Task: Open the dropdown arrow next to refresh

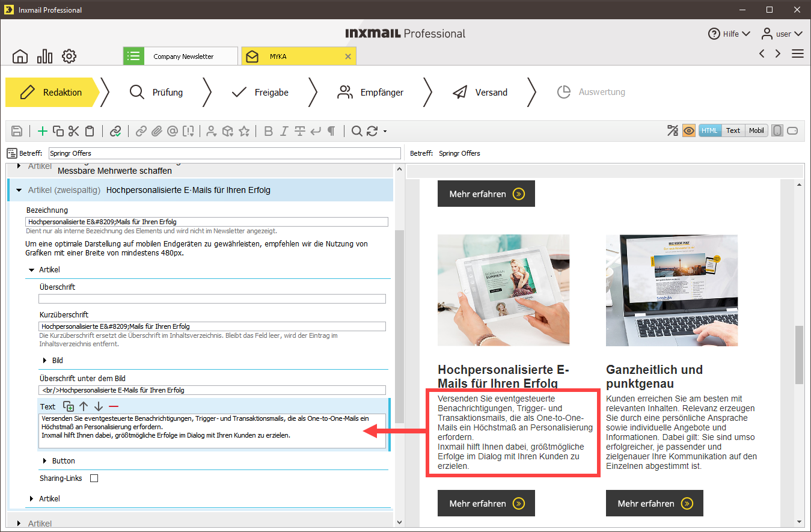Action: tap(385, 132)
